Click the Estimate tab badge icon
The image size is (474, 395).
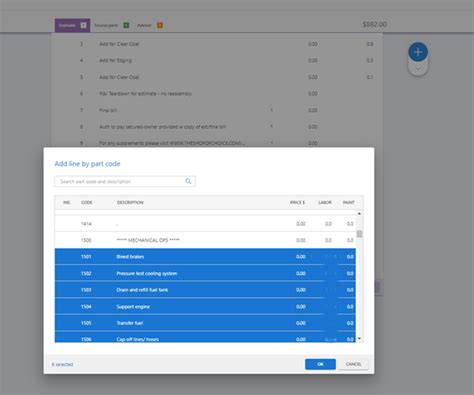pos(83,25)
